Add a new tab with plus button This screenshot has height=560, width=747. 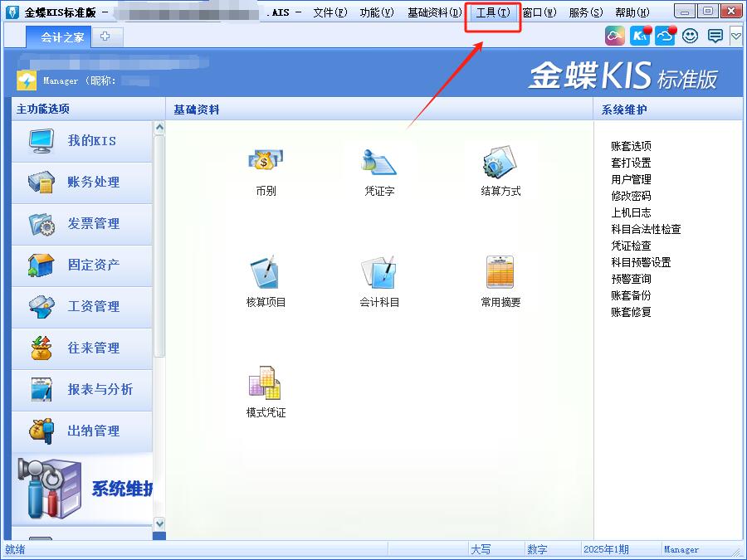tap(106, 37)
